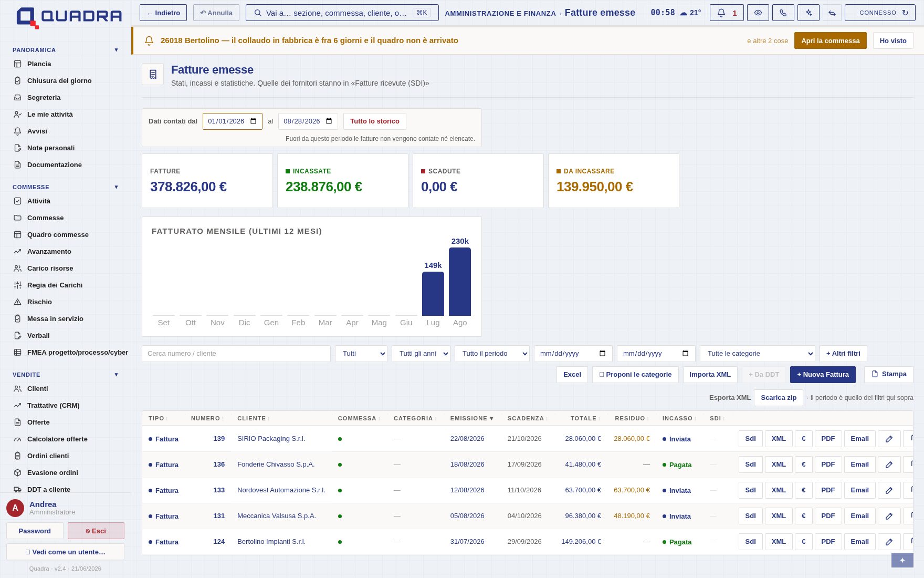Click client name Meccanica Valsusa S.p.A.
This screenshot has height=578, width=924.
point(277,516)
